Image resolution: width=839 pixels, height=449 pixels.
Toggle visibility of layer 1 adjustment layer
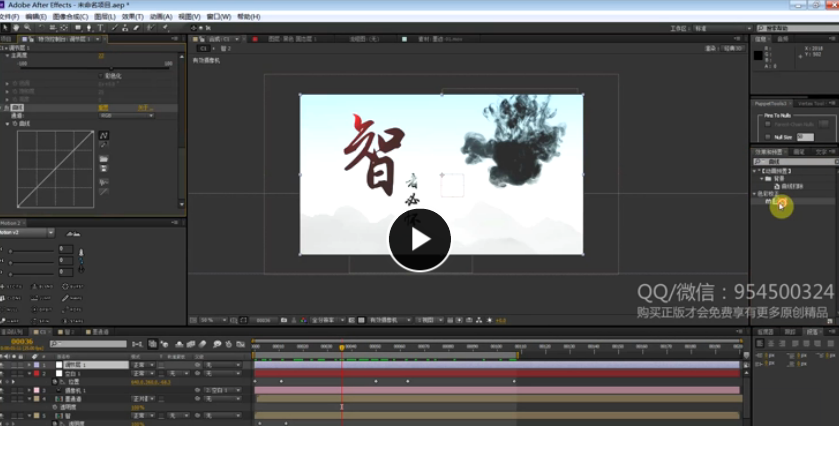coord(3,365)
